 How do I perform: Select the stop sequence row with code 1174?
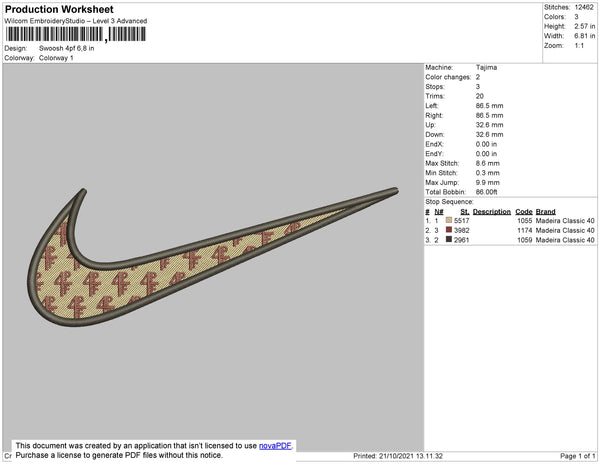(510, 230)
